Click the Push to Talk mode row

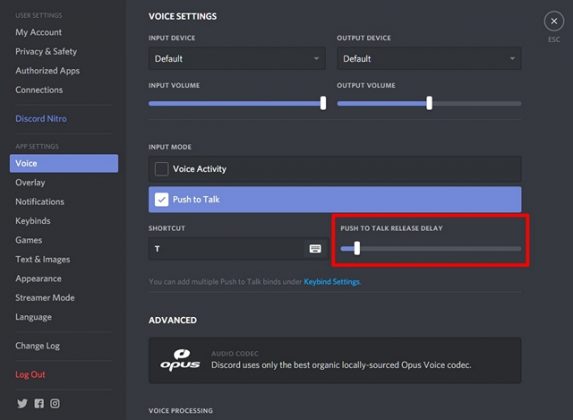(335, 200)
